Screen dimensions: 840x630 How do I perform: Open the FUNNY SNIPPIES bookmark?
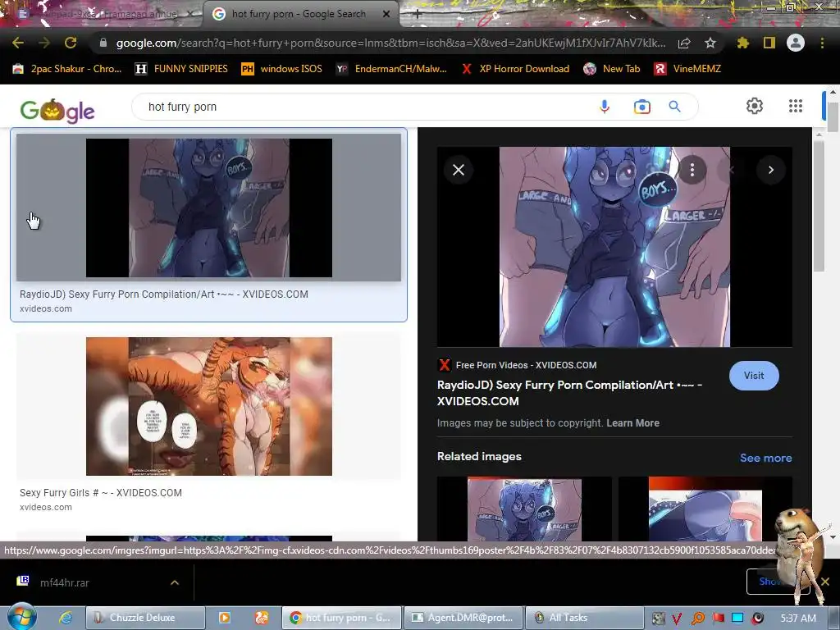181,69
